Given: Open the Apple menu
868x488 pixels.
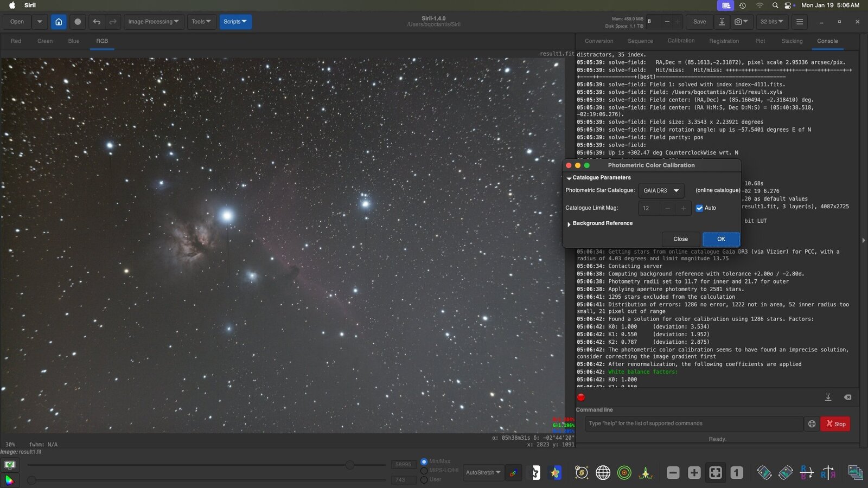Looking at the screenshot, I should (x=12, y=5).
